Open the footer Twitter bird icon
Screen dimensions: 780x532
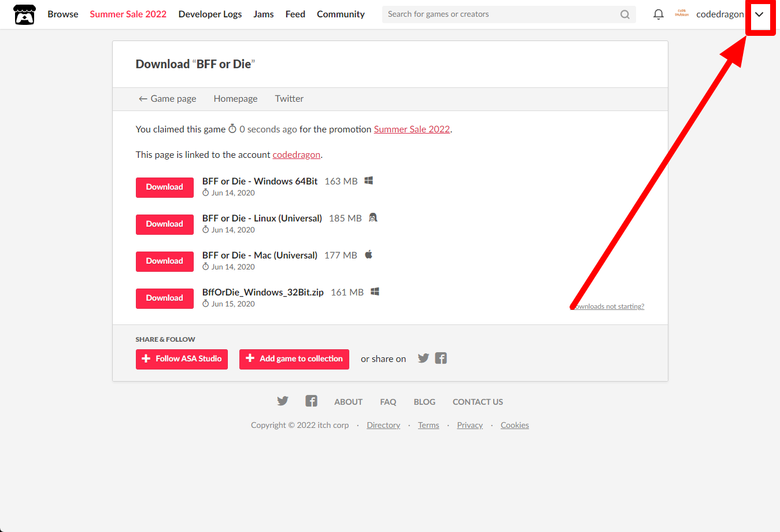point(282,401)
